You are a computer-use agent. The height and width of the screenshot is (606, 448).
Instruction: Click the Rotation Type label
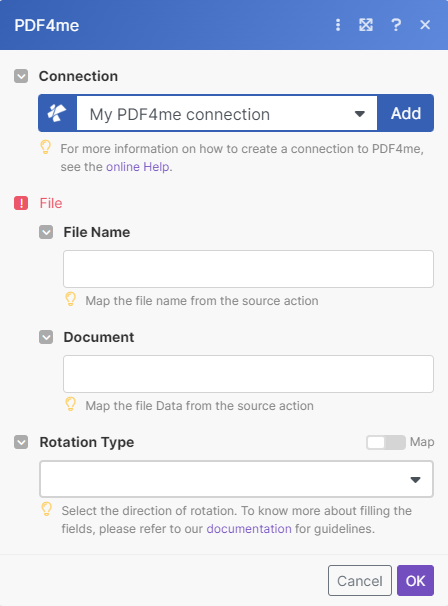coord(87,442)
